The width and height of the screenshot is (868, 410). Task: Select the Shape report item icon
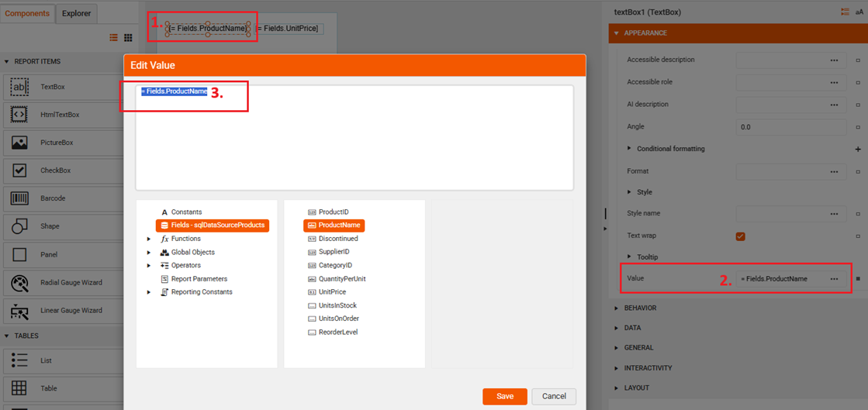(19, 226)
